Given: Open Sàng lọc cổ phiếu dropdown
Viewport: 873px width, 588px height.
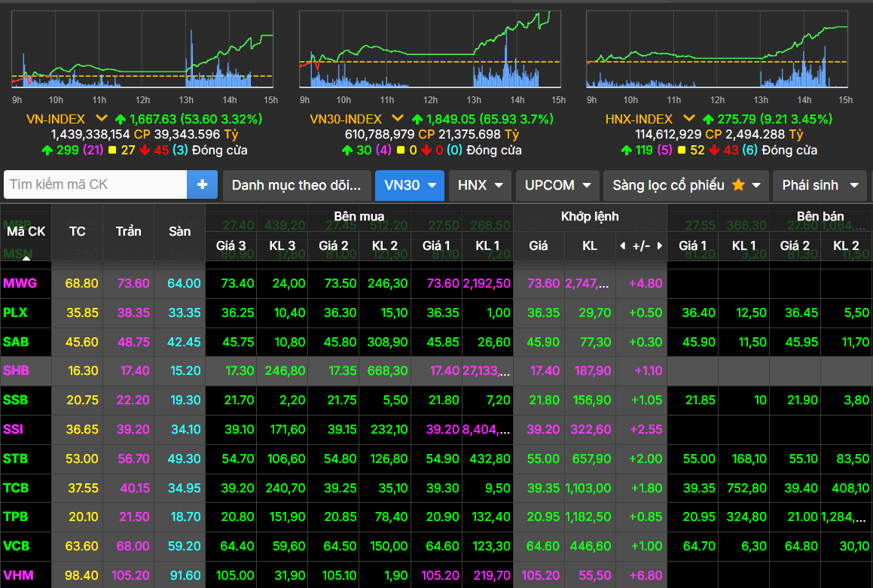Looking at the screenshot, I should pos(686,185).
